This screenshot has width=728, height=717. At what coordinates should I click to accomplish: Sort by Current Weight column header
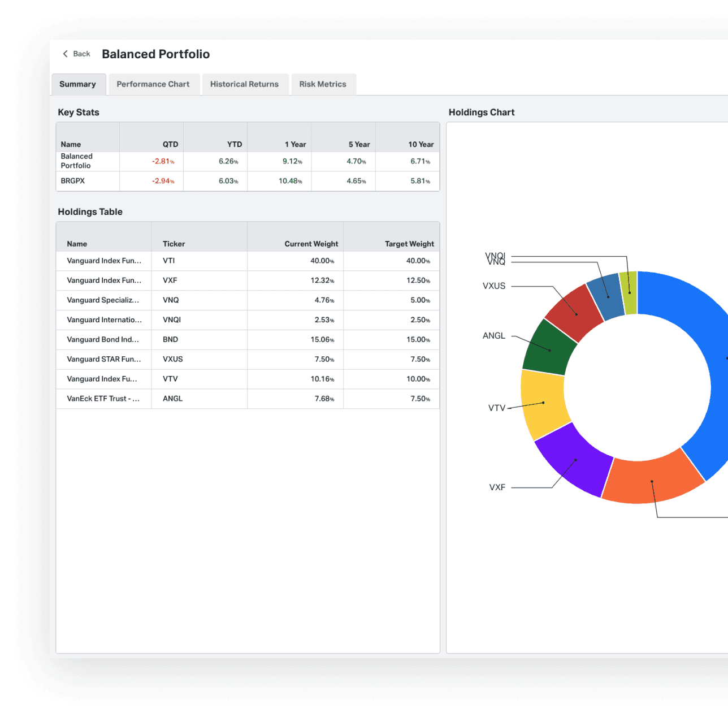tap(311, 244)
